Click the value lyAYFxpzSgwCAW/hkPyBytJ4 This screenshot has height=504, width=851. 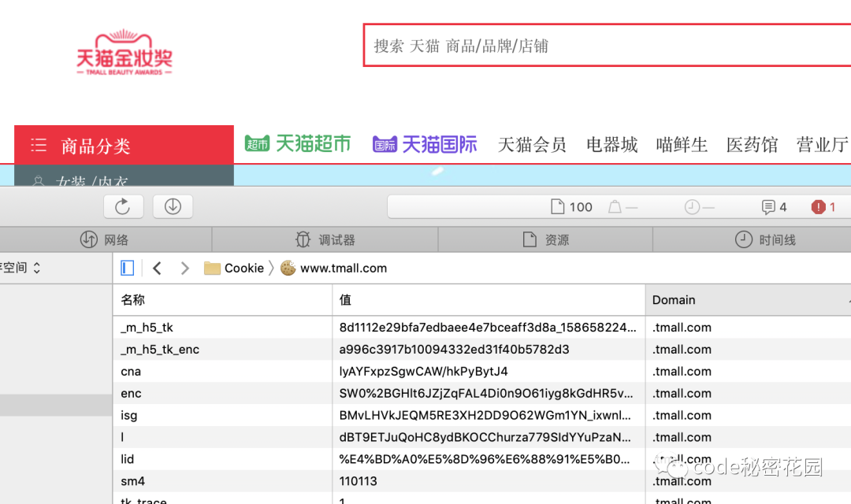[423, 372]
